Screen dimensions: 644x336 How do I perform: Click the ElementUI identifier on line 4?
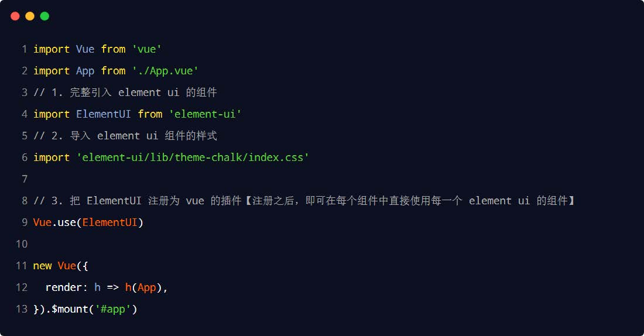[x=104, y=114]
